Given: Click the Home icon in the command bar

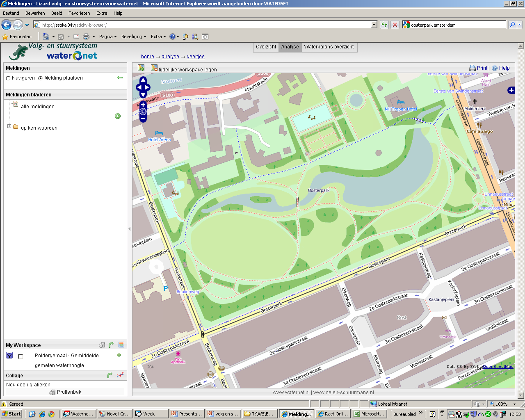Looking at the screenshot, I should click(x=46, y=37).
